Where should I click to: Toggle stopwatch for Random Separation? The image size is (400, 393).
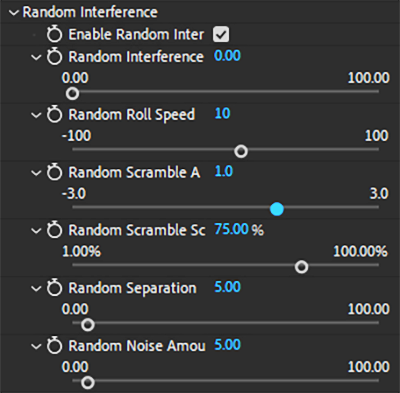[54, 288]
